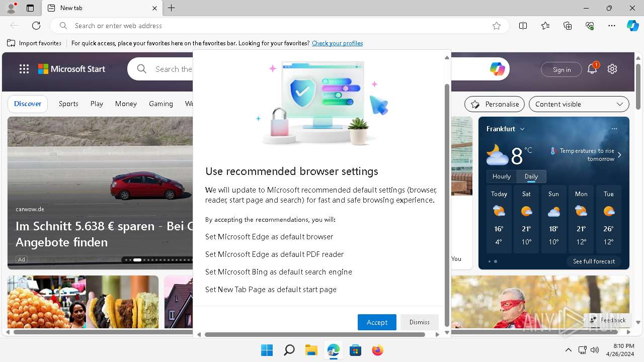Open See full forecast
This screenshot has width=644, height=362.
click(594, 261)
